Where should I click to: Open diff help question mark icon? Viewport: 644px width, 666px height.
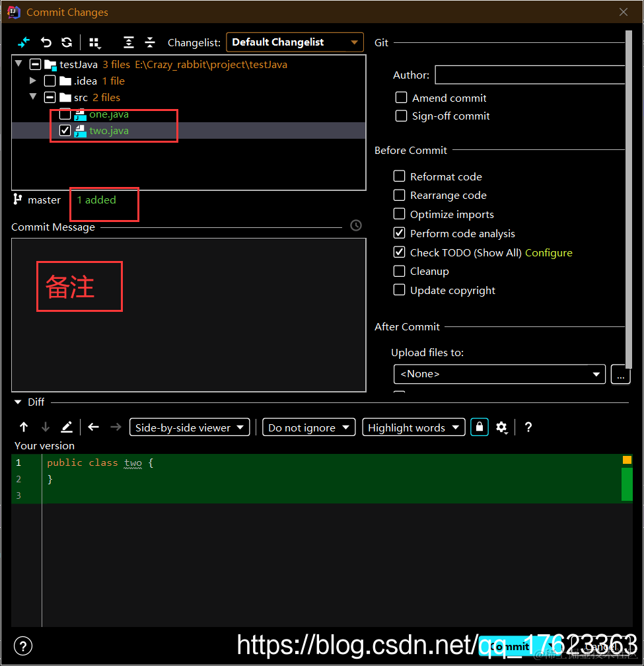tap(528, 427)
